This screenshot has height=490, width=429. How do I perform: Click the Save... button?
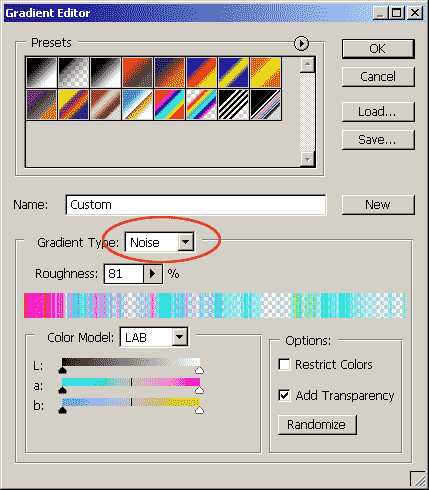click(x=378, y=140)
